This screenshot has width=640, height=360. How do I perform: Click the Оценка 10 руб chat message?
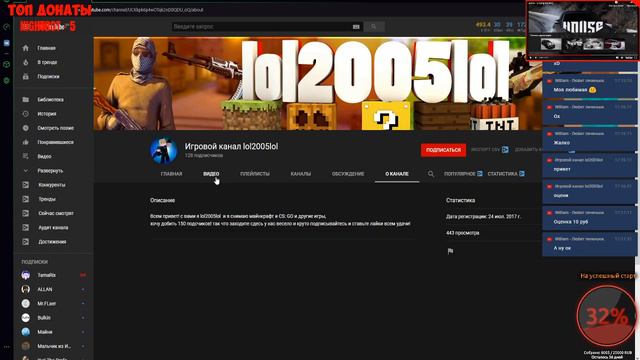(590, 218)
